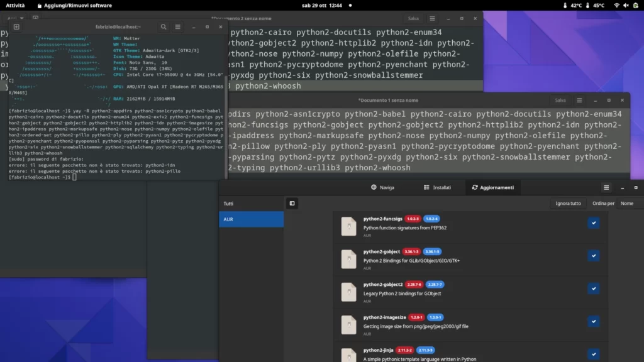This screenshot has height=362, width=644.
Task: Open the Wi-Fi status icon
Action: [x=616, y=5]
